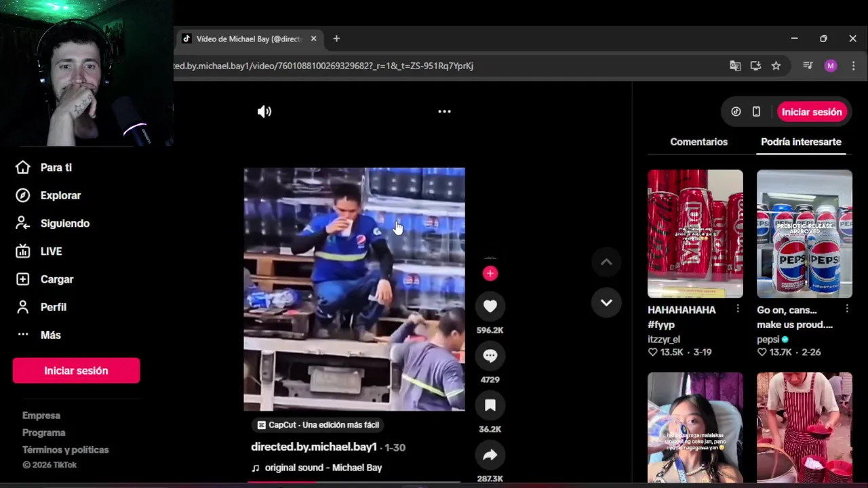Click the © 2026 TikTok footer text

click(50, 465)
